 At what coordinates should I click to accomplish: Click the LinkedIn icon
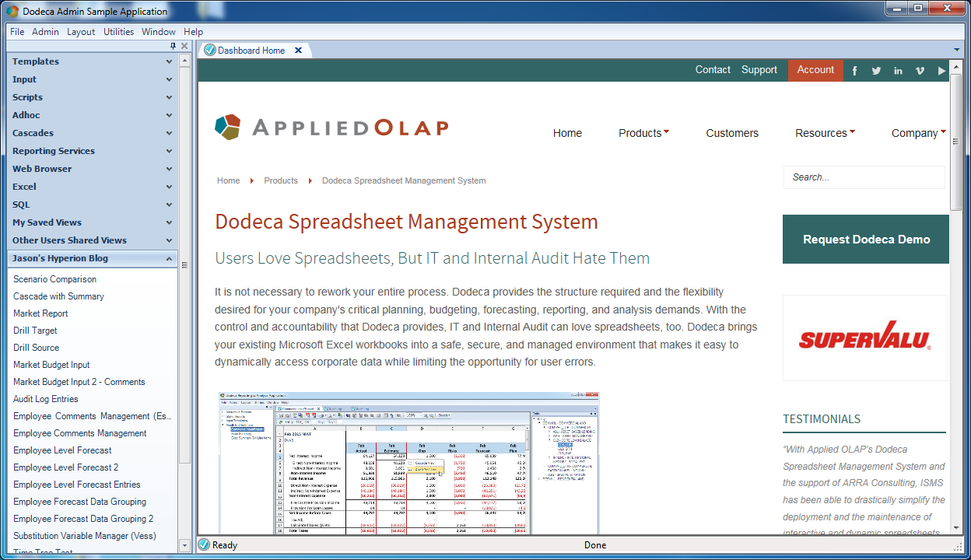(898, 71)
